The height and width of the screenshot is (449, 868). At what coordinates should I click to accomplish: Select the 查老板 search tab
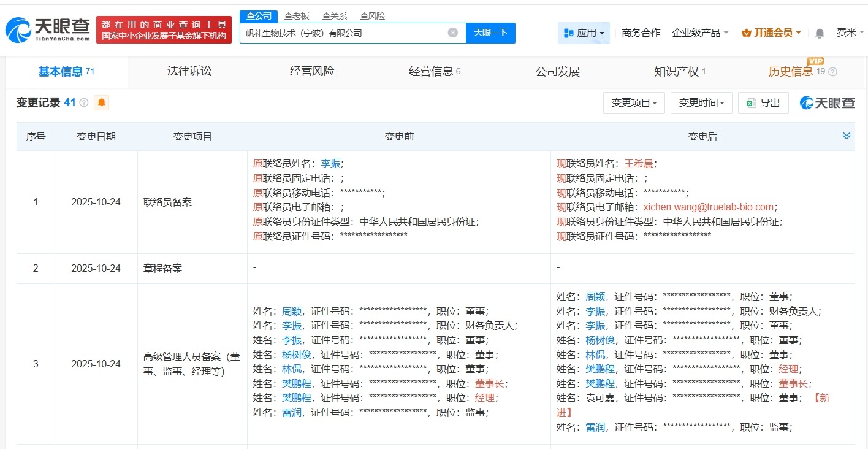(x=297, y=15)
